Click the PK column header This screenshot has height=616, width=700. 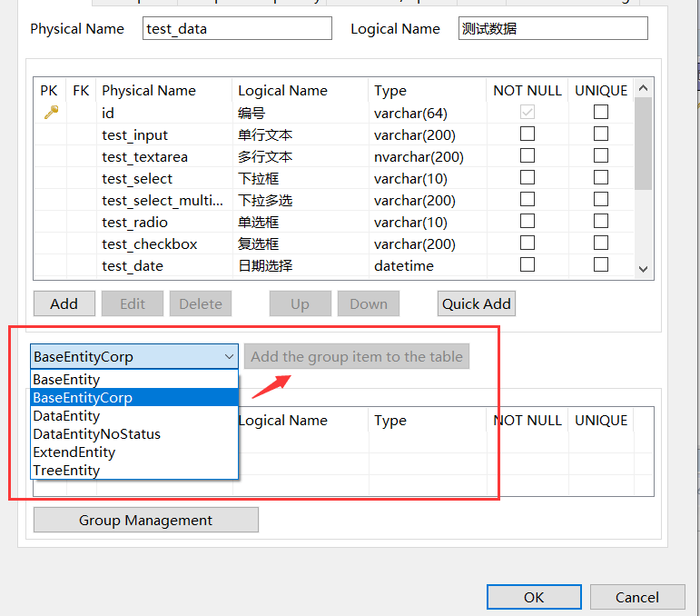pyautogui.click(x=49, y=90)
